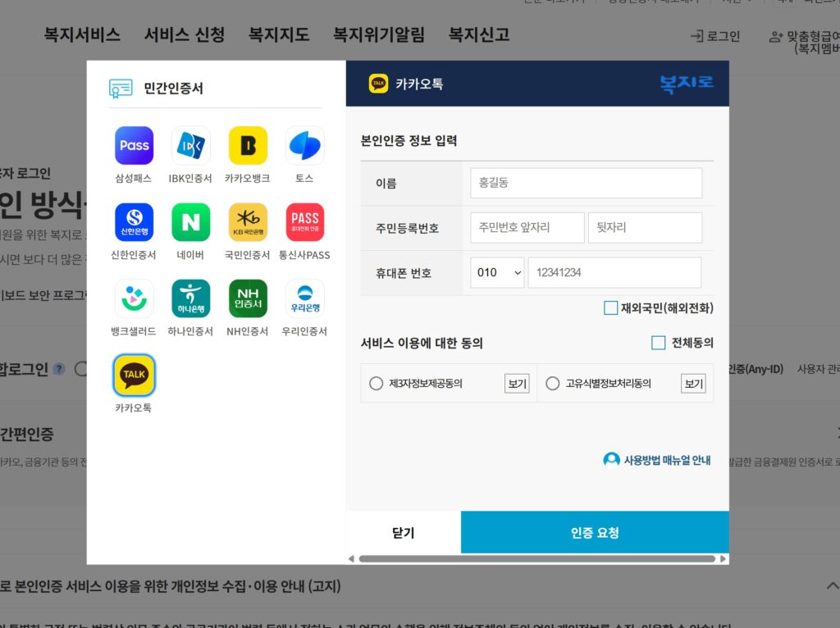Click the KakaoTalk logo in dialog header
Viewport: 840px width, 628px height.
378,84
